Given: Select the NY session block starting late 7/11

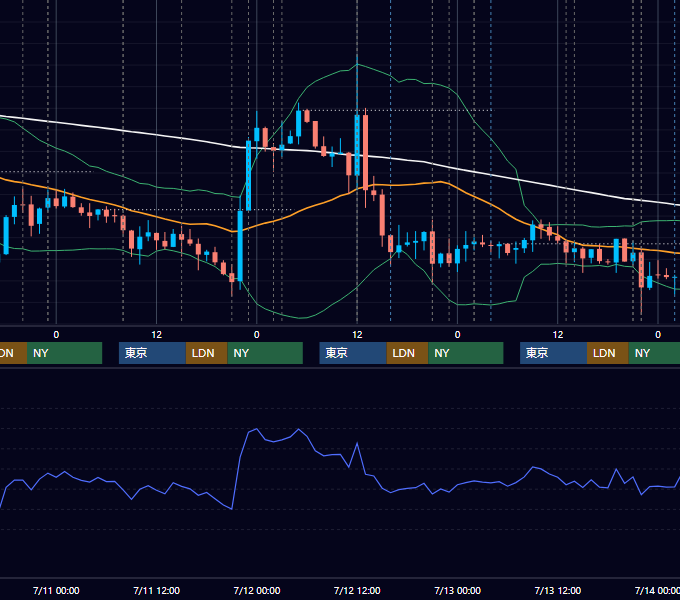Looking at the screenshot, I should (265, 353).
